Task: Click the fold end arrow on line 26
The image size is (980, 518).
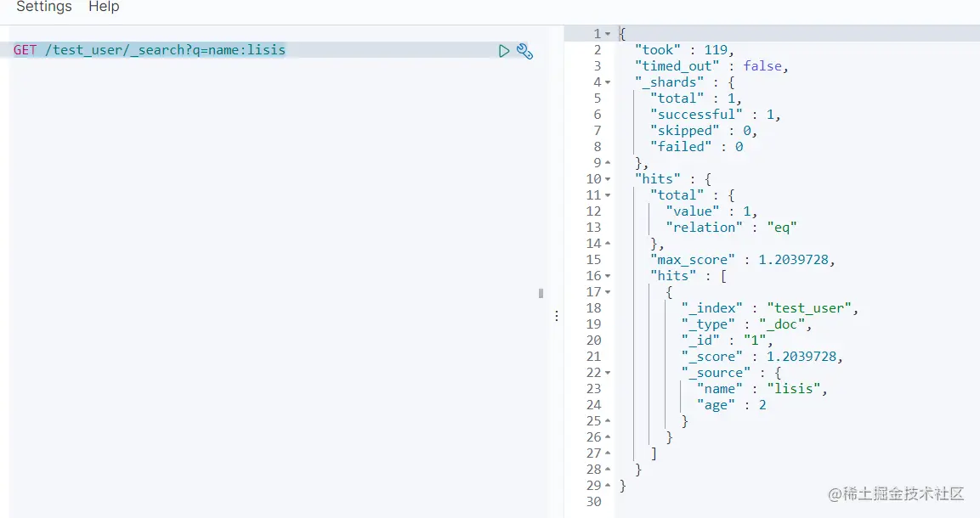Action: 608,437
